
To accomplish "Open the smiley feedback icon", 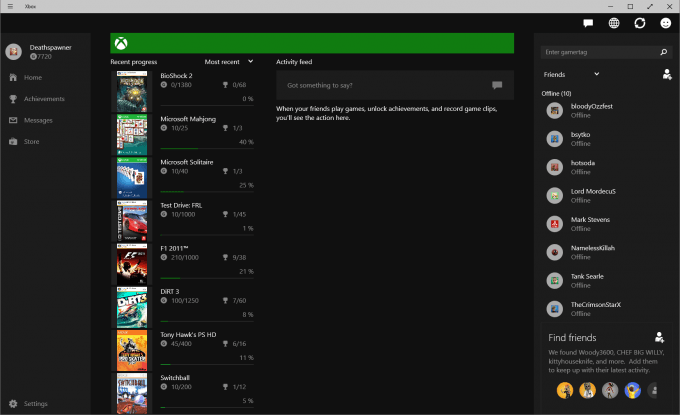I will pyautogui.click(x=665, y=23).
